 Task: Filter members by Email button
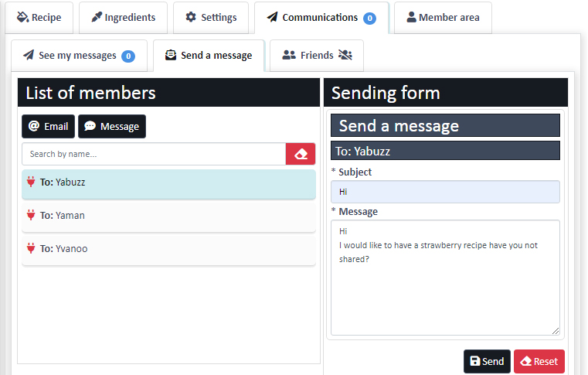click(49, 127)
